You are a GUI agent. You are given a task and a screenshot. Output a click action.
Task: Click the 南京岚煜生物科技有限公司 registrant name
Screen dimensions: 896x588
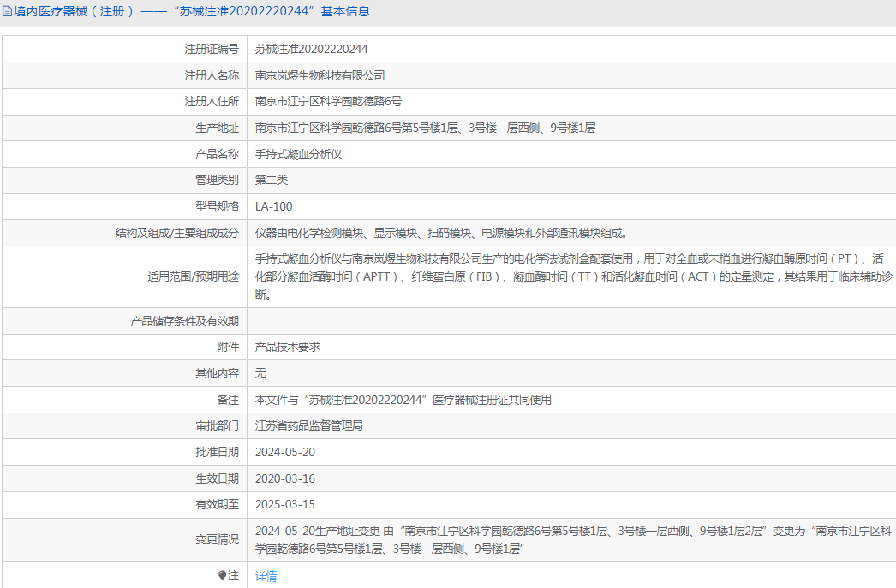[320, 75]
